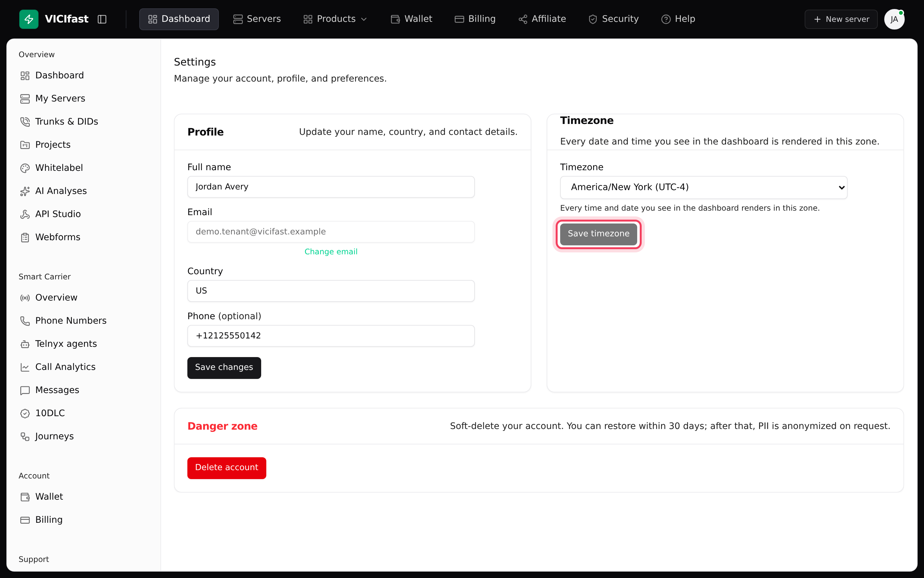Focus the Phone (optional) input field
This screenshot has height=578, width=924.
[331, 336]
